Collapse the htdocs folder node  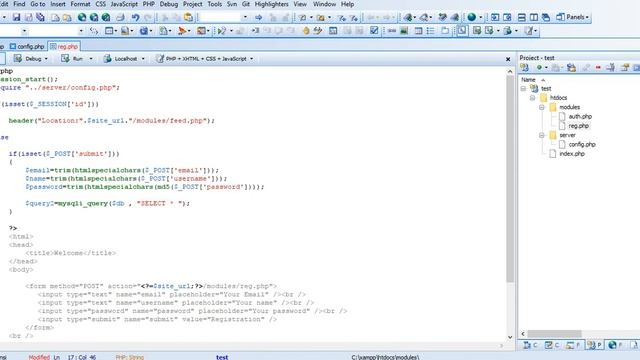pos(533,98)
